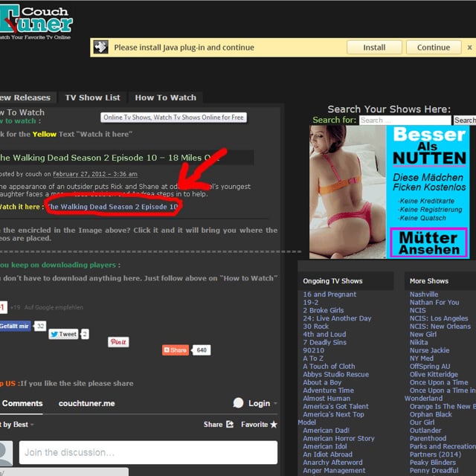The height and width of the screenshot is (476, 476).
Task: Open the A To Z link
Action: pos(313,358)
